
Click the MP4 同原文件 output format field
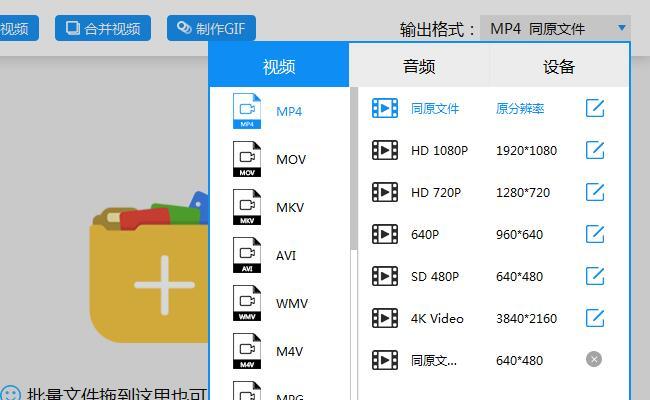coord(555,28)
